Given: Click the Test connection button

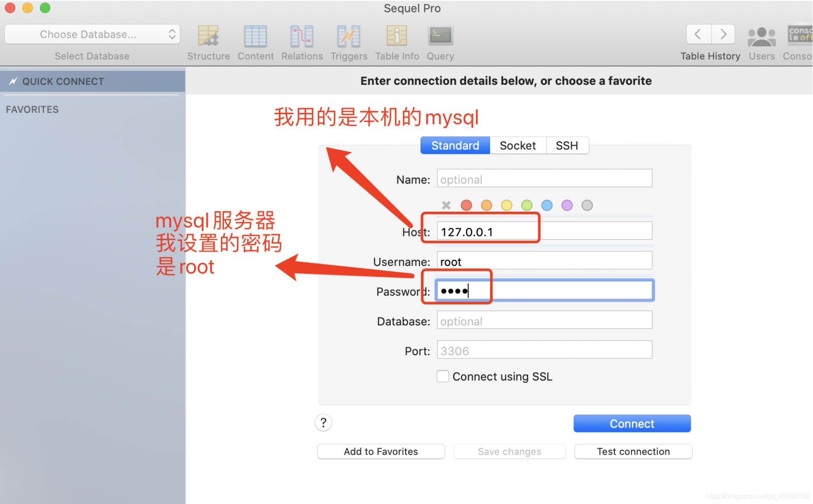Looking at the screenshot, I should [x=633, y=451].
